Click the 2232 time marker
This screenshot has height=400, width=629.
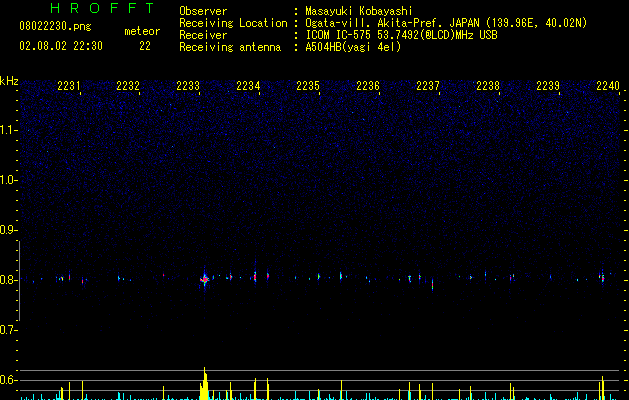click(x=128, y=86)
